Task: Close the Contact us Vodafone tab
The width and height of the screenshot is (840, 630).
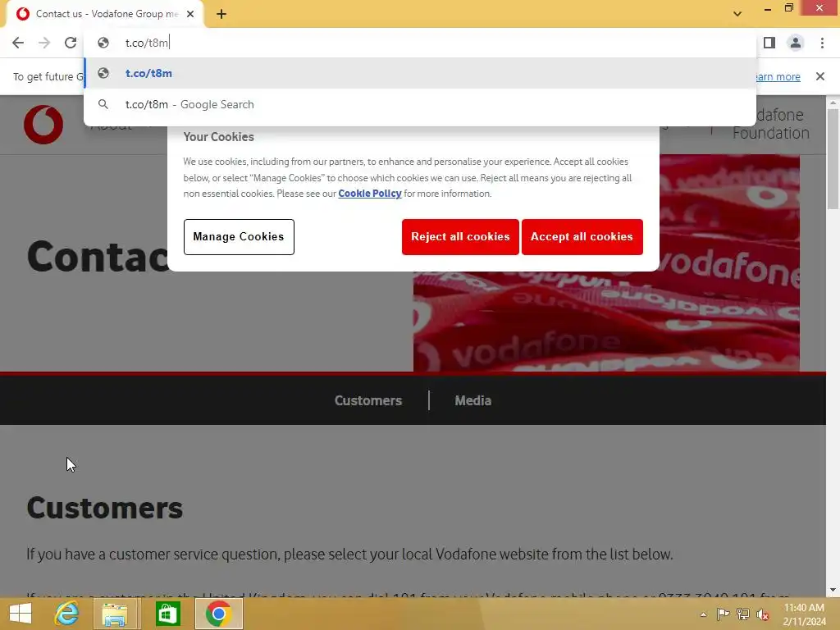Action: (190, 14)
